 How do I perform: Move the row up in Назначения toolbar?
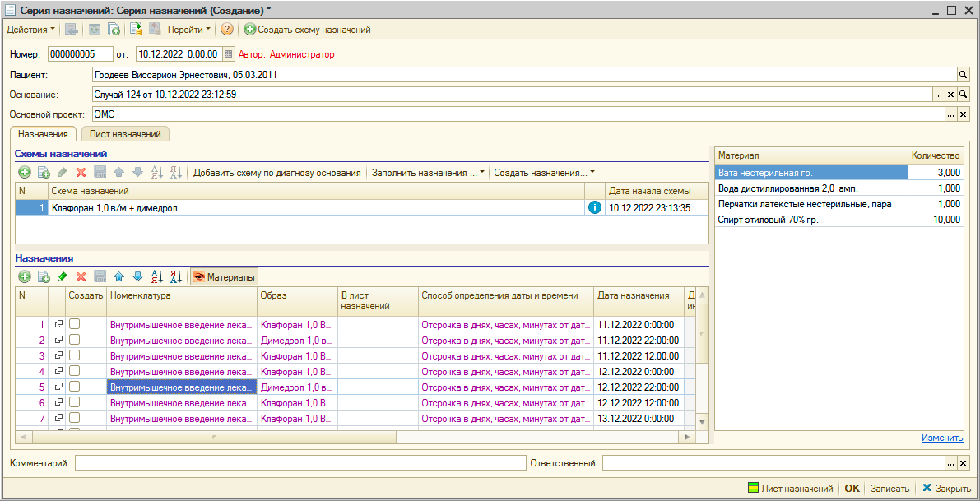pos(118,277)
